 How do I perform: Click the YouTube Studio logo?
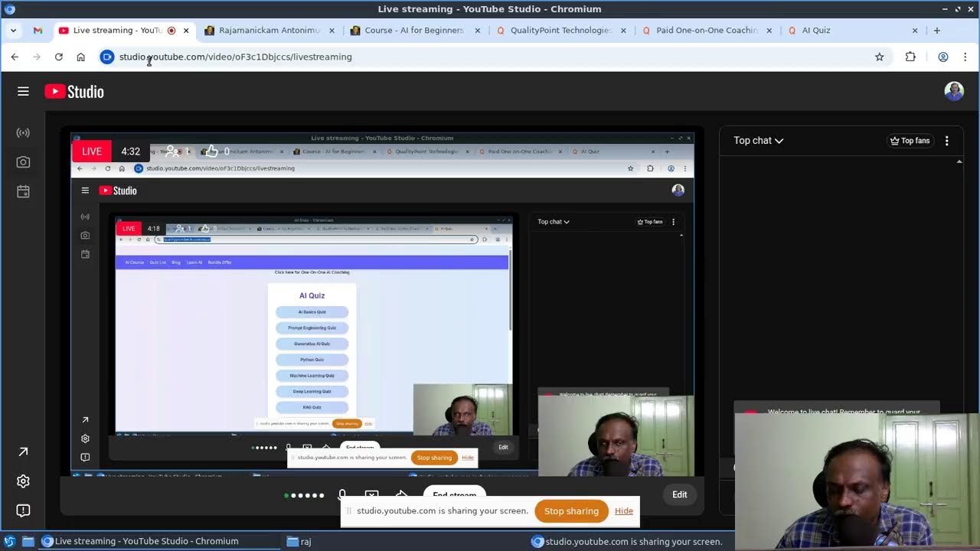(74, 92)
